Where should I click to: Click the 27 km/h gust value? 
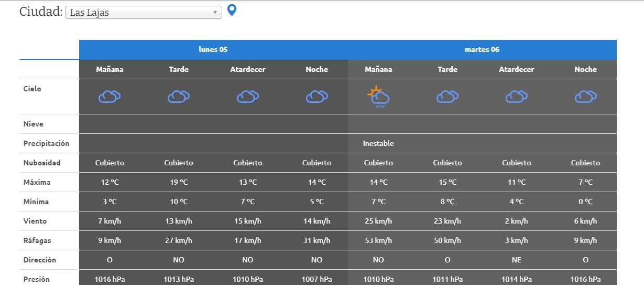point(179,240)
